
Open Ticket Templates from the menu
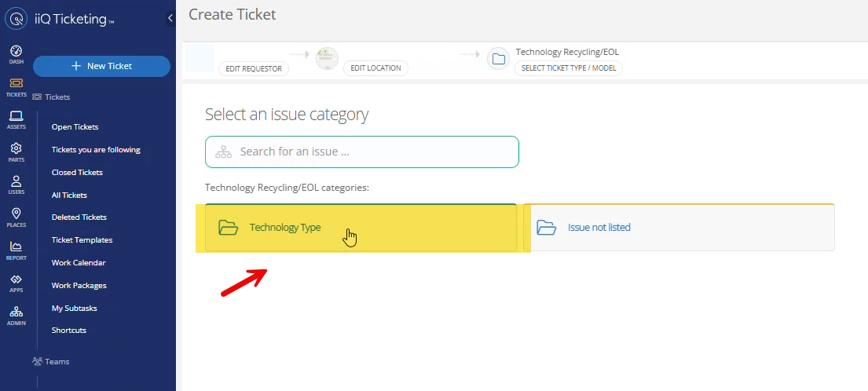82,240
